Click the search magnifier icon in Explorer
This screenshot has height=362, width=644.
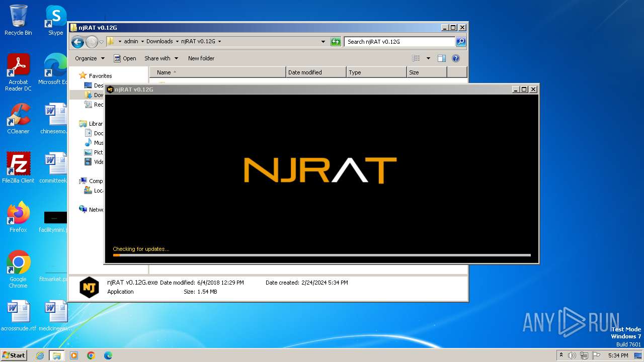tap(460, 42)
